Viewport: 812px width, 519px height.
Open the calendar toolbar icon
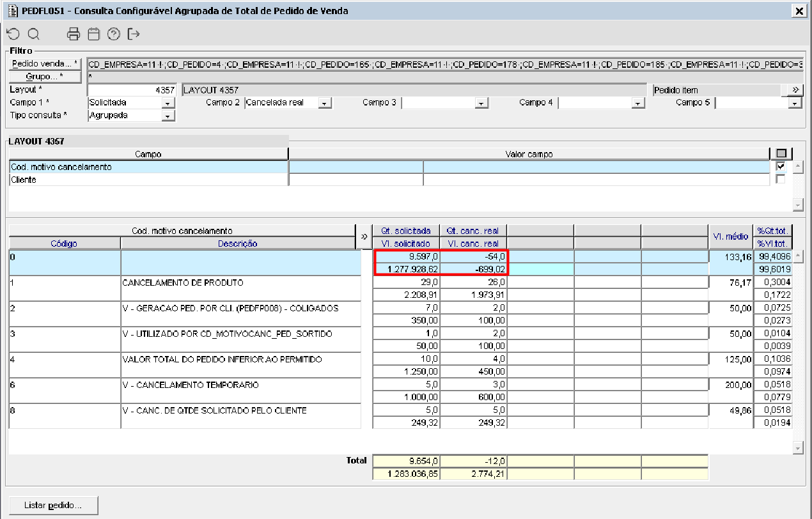click(x=94, y=34)
